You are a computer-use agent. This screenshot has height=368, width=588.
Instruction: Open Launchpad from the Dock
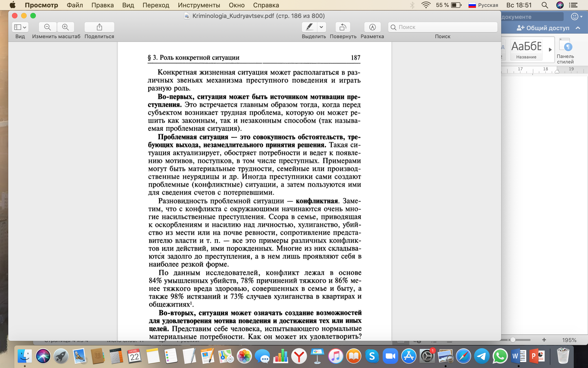[x=61, y=356]
